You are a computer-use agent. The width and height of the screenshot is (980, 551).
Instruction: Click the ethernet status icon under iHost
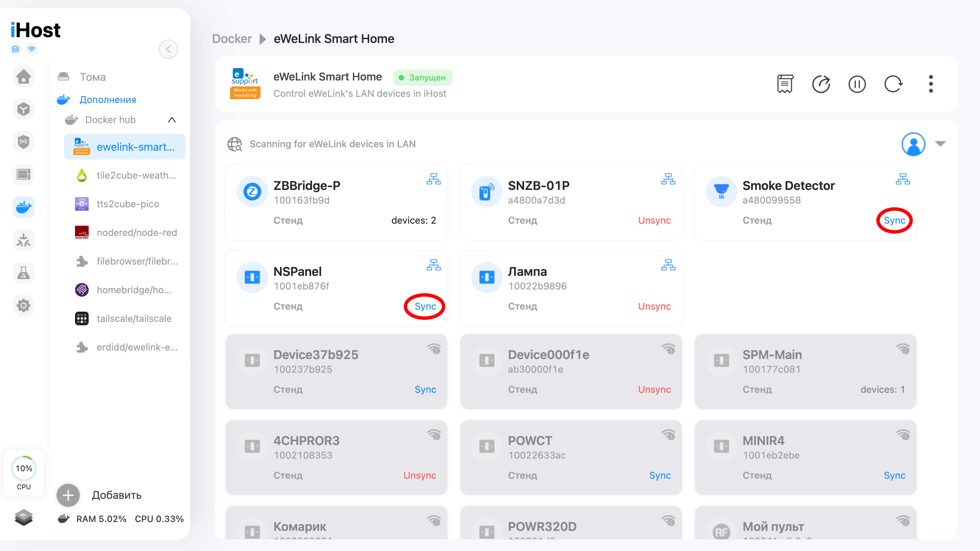[15, 49]
